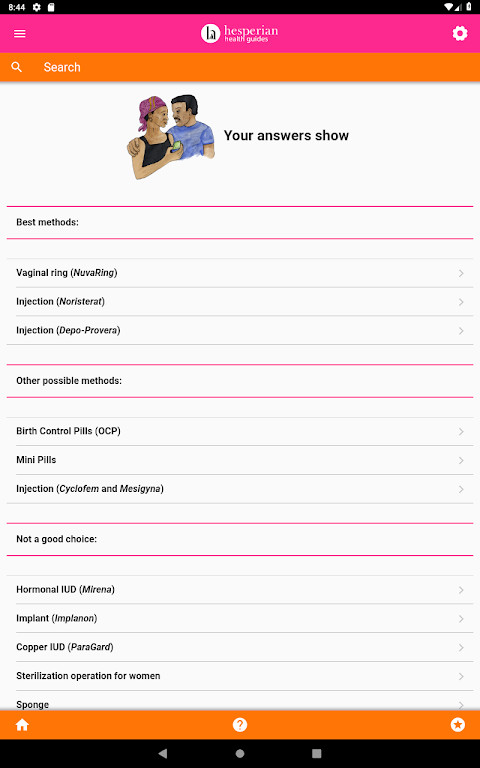Tap Android back navigation button
This screenshot has width=480, height=768.
pyautogui.click(x=163, y=753)
